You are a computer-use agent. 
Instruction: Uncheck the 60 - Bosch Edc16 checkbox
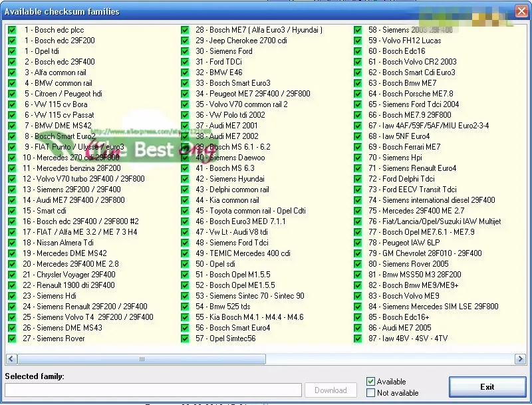(x=358, y=51)
